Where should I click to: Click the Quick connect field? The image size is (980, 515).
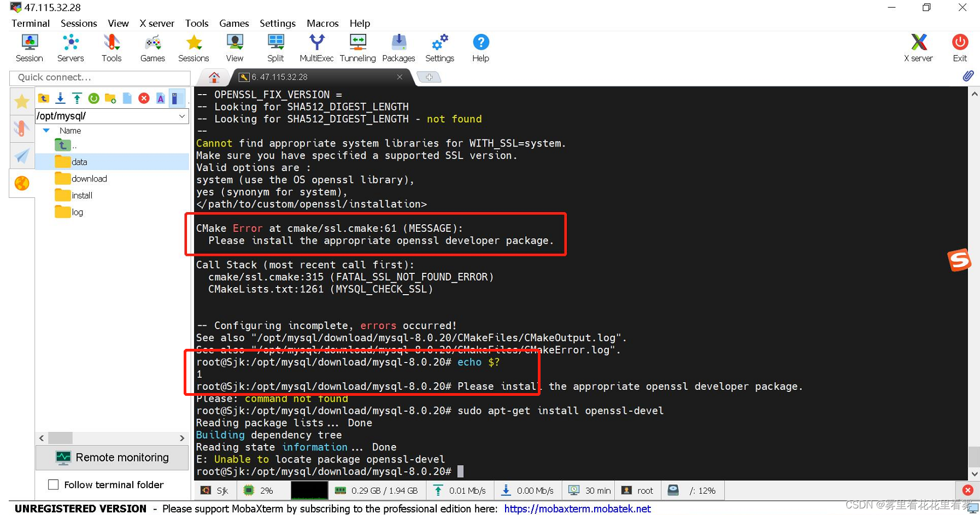click(99, 78)
